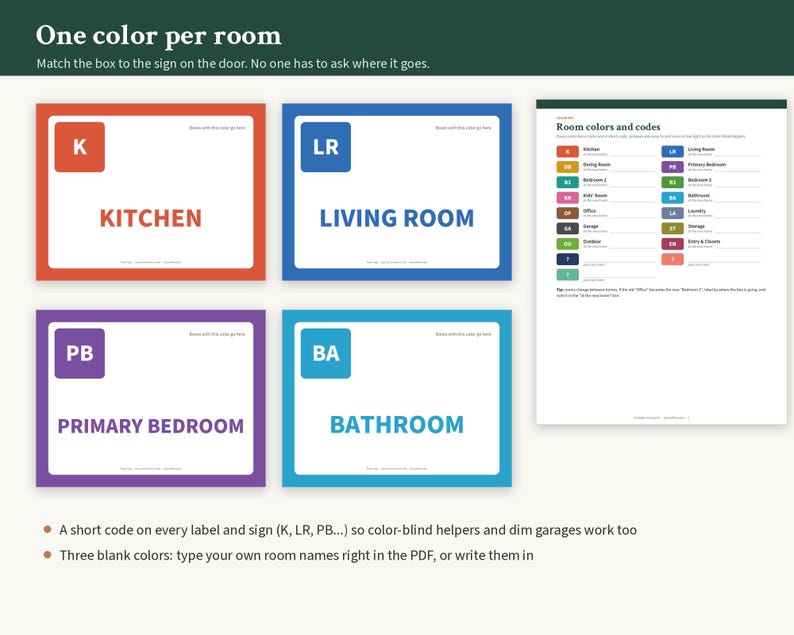Click the 'Bedroom 2' label in the key
Image resolution: width=794 pixels, height=635 pixels.
tap(595, 180)
